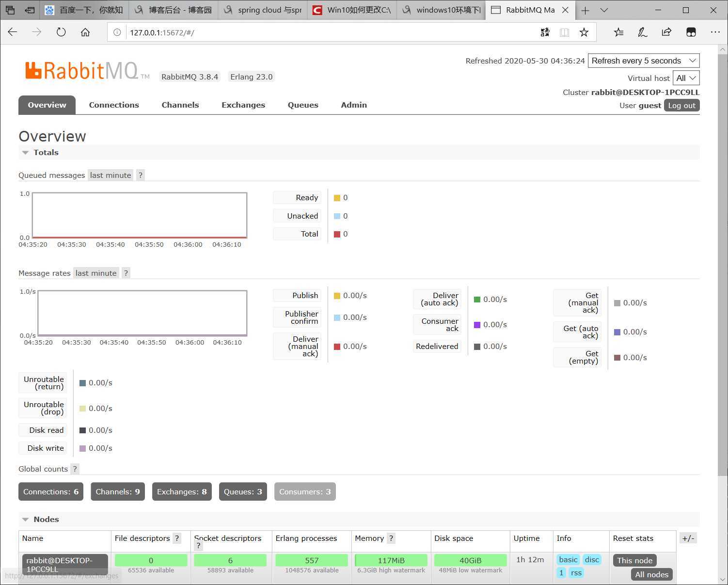
Task: Switch to the windows10环境下 browser tab
Action: point(441,10)
